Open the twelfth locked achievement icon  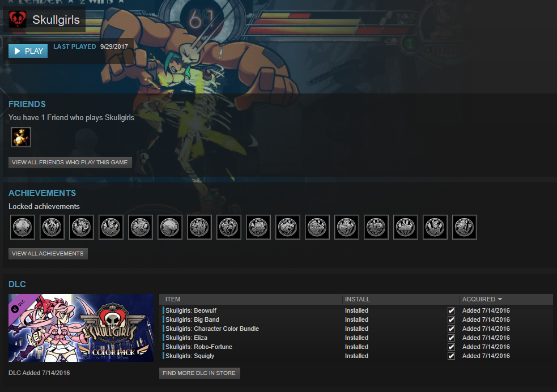click(x=347, y=227)
